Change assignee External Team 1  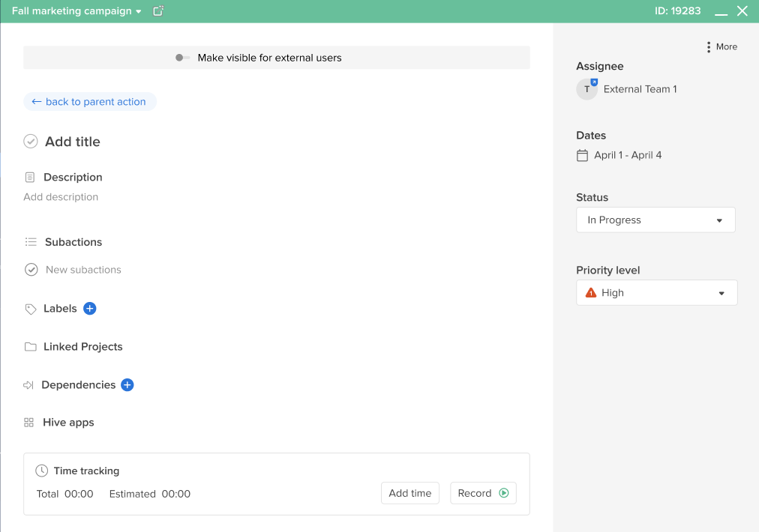click(x=640, y=89)
